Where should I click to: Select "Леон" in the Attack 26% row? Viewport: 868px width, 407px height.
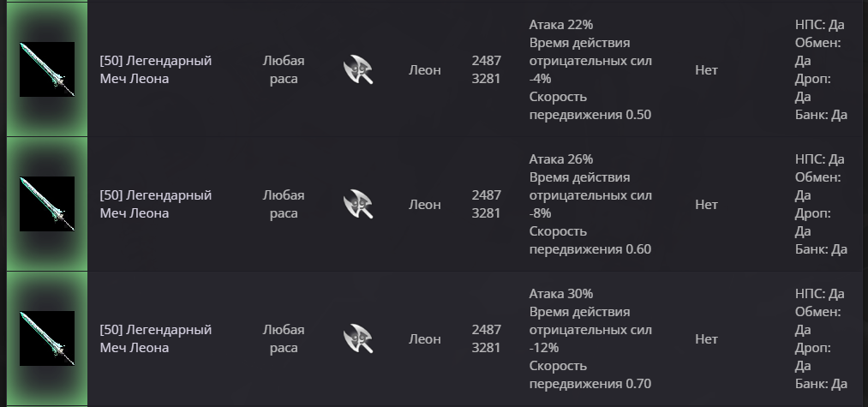[x=424, y=205]
